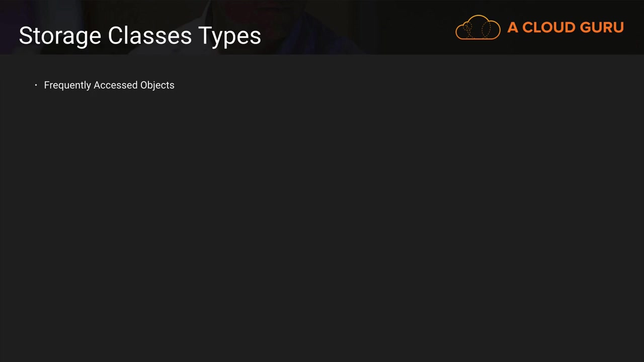
Task: Click the capital C in the word Classes
Action: coord(116,36)
